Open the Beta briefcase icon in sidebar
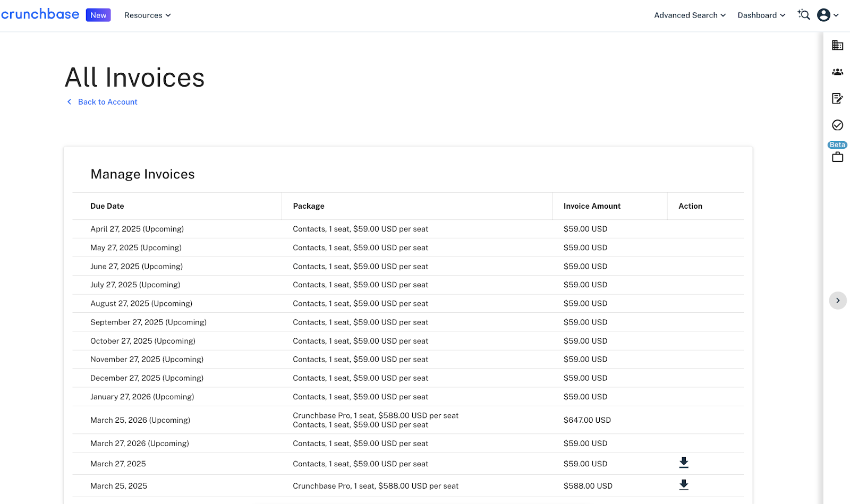Image resolution: width=850 pixels, height=504 pixels. 838,157
